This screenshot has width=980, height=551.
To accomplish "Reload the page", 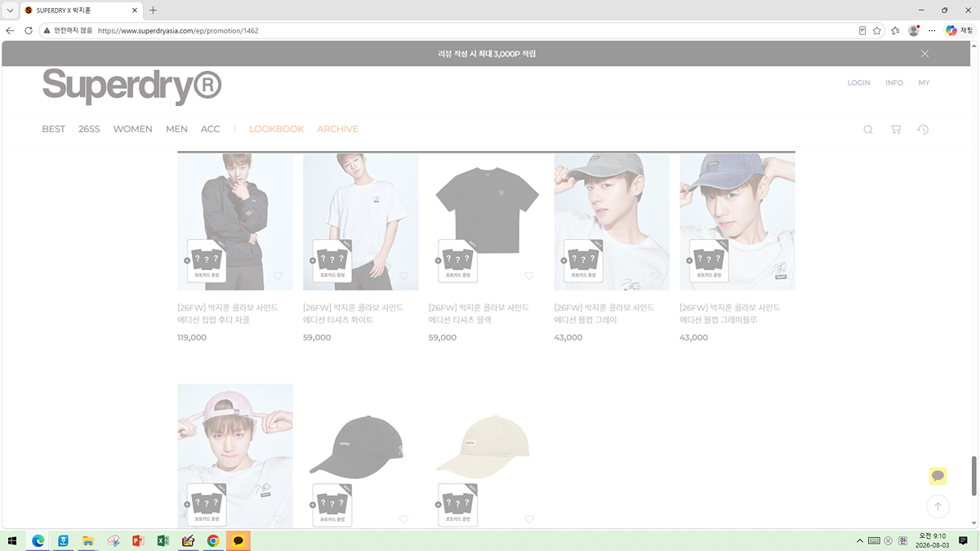I will click(29, 30).
